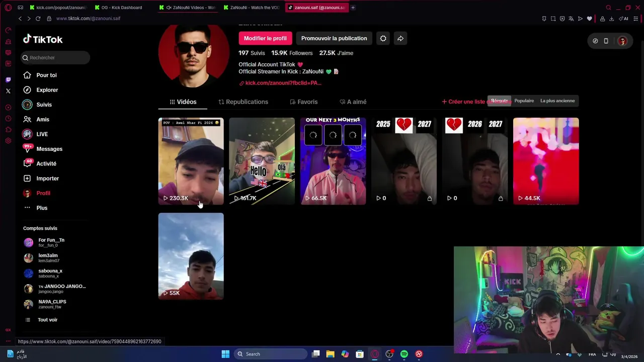Open the TikTok logo home link

(43, 39)
